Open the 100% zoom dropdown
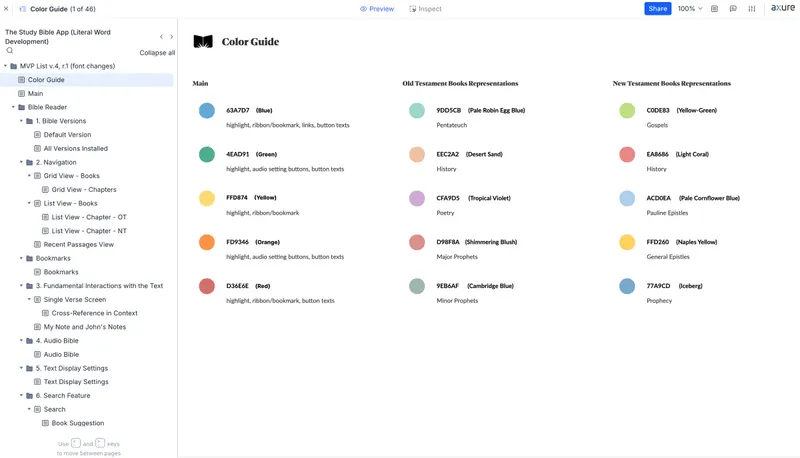Screen dimensions: 800x458 tap(690, 9)
